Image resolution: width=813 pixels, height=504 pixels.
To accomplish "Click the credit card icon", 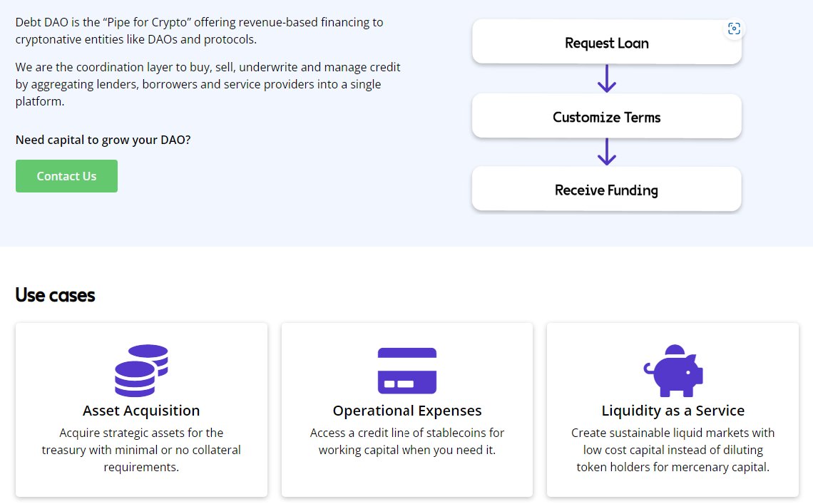I will point(406,371).
